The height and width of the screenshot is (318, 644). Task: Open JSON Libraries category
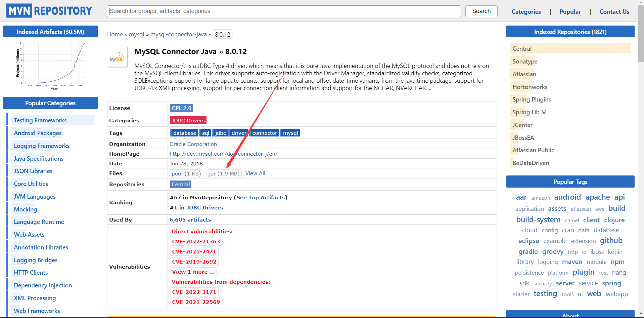33,171
